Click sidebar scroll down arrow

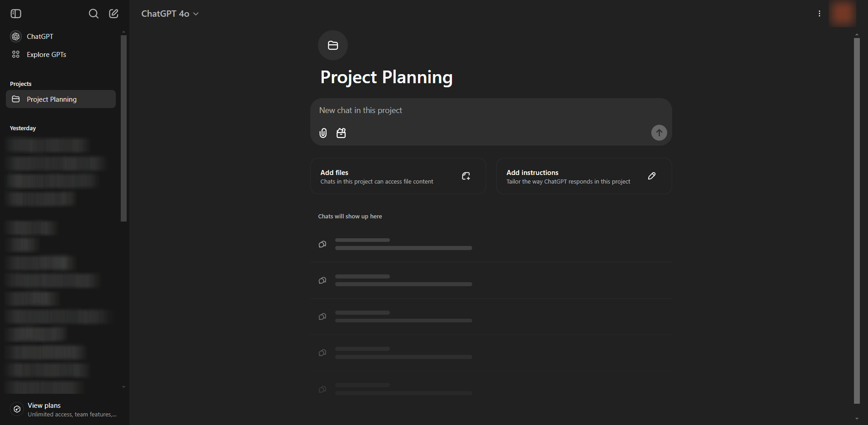124,387
